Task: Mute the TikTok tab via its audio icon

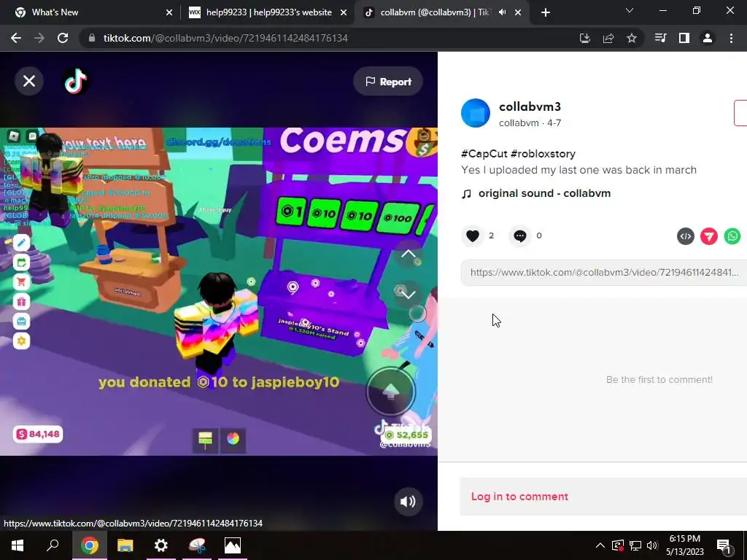Action: click(502, 12)
